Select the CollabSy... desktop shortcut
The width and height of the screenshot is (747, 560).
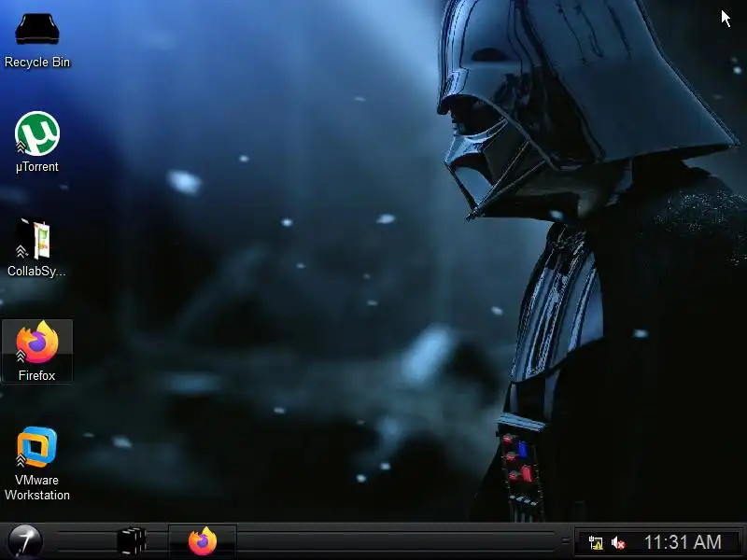click(x=36, y=247)
